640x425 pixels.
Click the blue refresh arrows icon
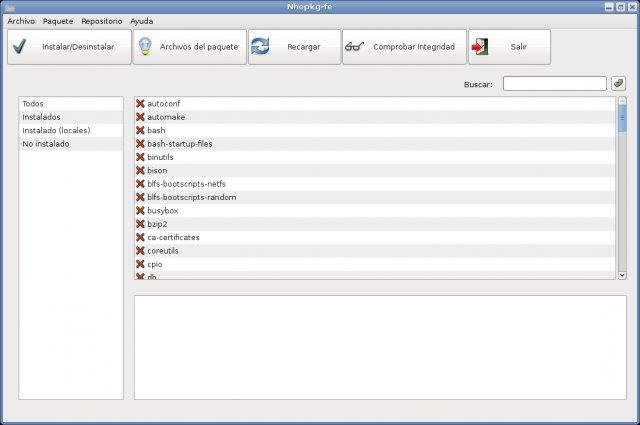pyautogui.click(x=260, y=46)
